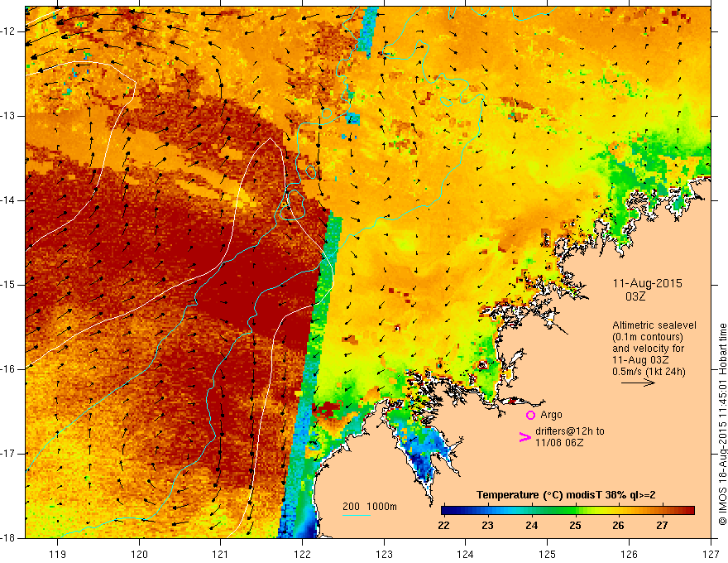Screen dimensions: 728x563
Task: Click the colorbar value '23'
Action: pyautogui.click(x=487, y=526)
